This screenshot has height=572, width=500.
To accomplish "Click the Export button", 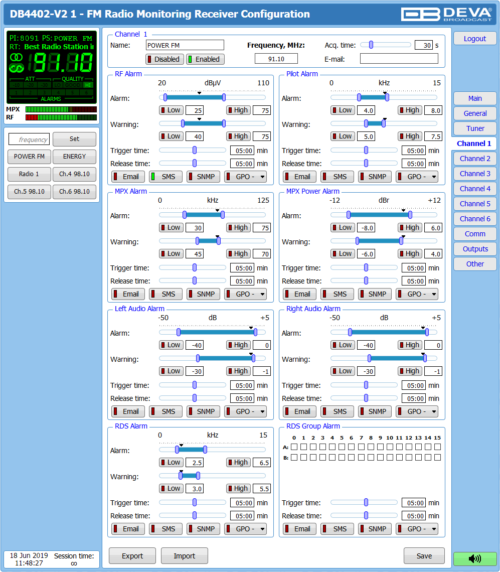I will pyautogui.click(x=132, y=556).
